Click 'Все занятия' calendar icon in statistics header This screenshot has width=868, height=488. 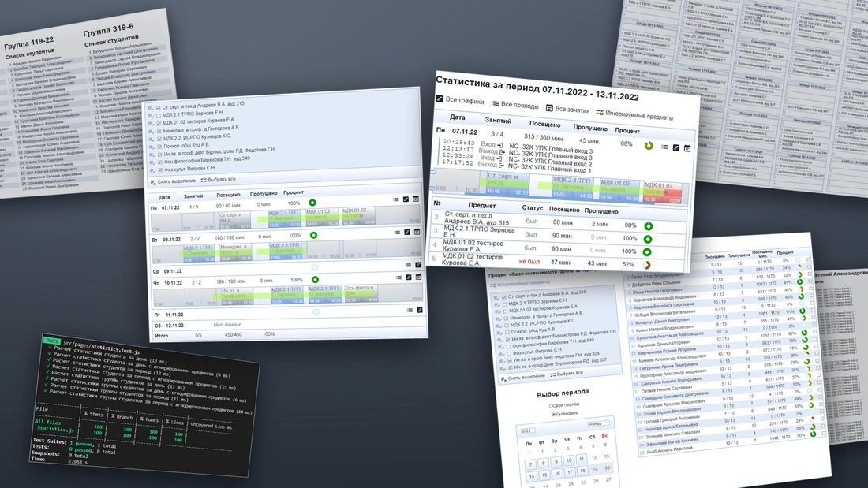point(549,108)
